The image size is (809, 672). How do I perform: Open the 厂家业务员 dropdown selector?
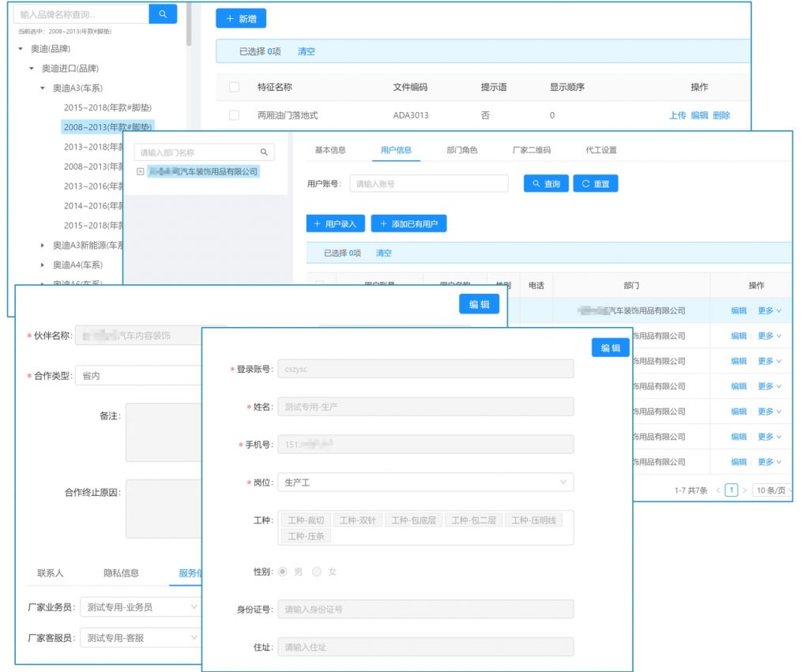click(x=140, y=607)
